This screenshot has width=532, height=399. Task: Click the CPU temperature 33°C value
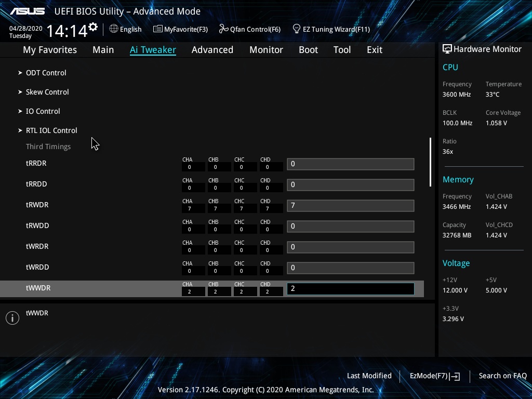click(x=493, y=95)
